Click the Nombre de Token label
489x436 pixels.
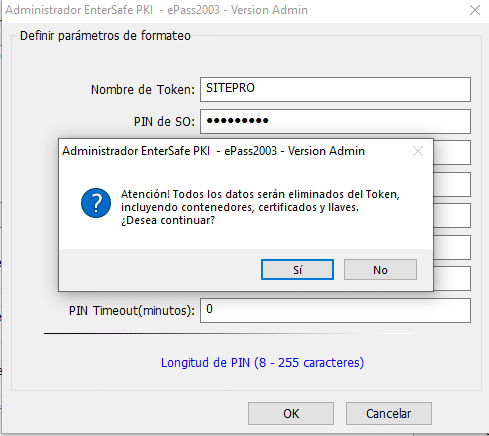[x=143, y=90]
